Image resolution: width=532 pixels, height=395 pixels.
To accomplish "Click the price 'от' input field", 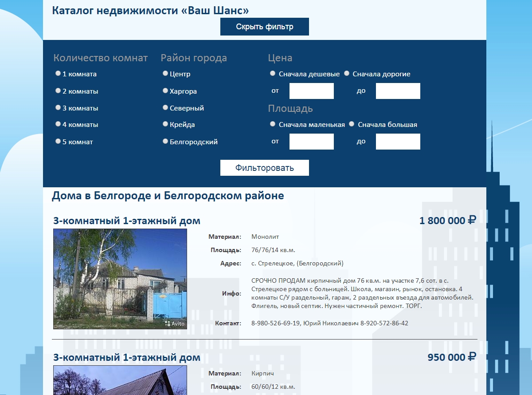I will coord(311,91).
